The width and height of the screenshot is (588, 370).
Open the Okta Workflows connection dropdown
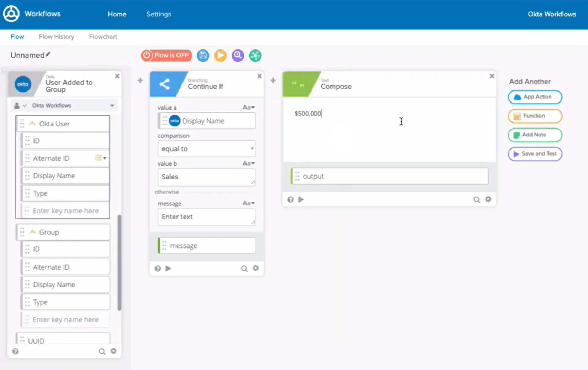(x=65, y=105)
